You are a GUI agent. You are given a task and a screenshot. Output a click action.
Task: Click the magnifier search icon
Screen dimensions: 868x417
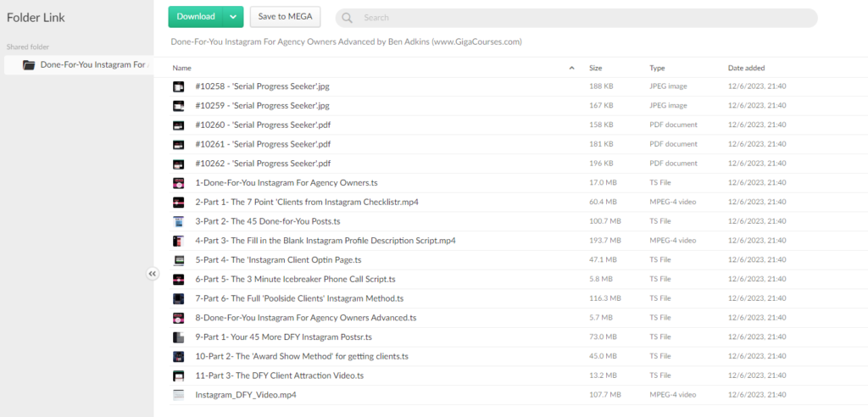(347, 18)
